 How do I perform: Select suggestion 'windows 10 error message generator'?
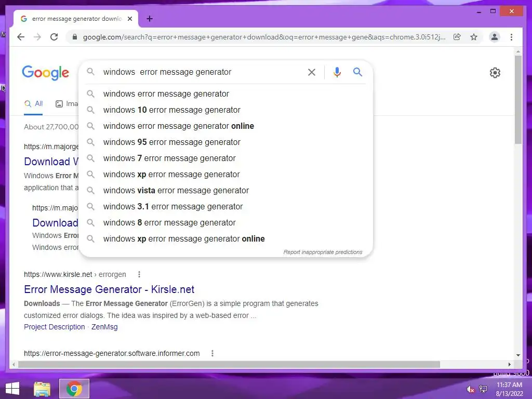point(225,110)
